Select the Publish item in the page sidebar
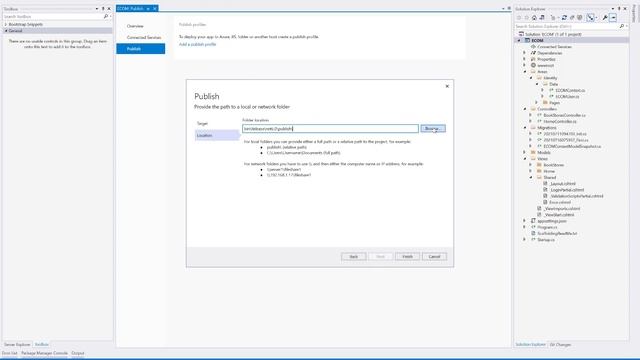The image size is (640, 360). 140,49
